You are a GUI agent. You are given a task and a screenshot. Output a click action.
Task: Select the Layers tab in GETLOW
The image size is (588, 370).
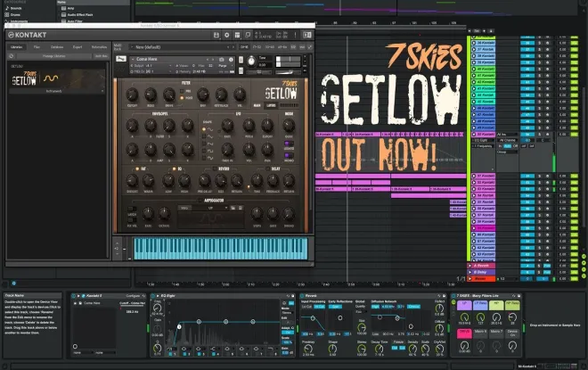click(271, 105)
